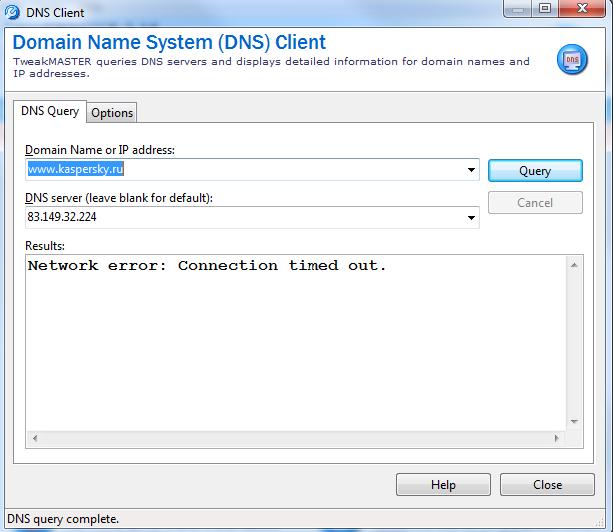Click the results scroll down arrow
The width and height of the screenshot is (613, 532).
[x=574, y=421]
